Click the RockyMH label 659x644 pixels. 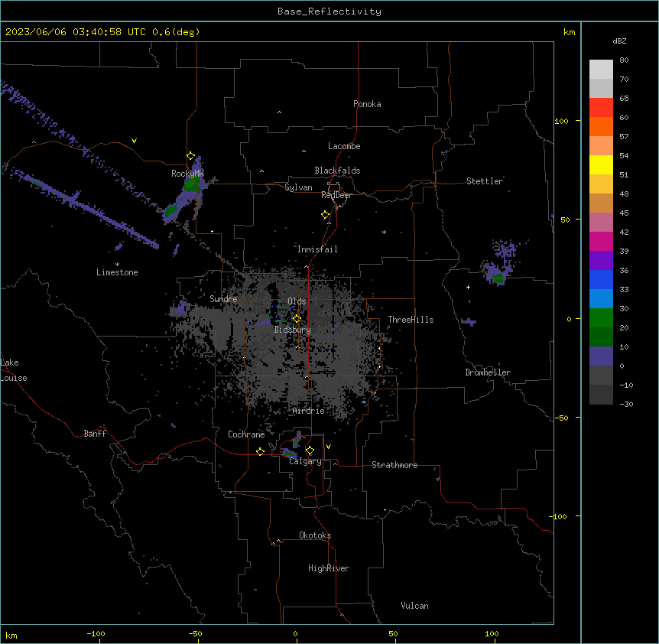(x=187, y=174)
